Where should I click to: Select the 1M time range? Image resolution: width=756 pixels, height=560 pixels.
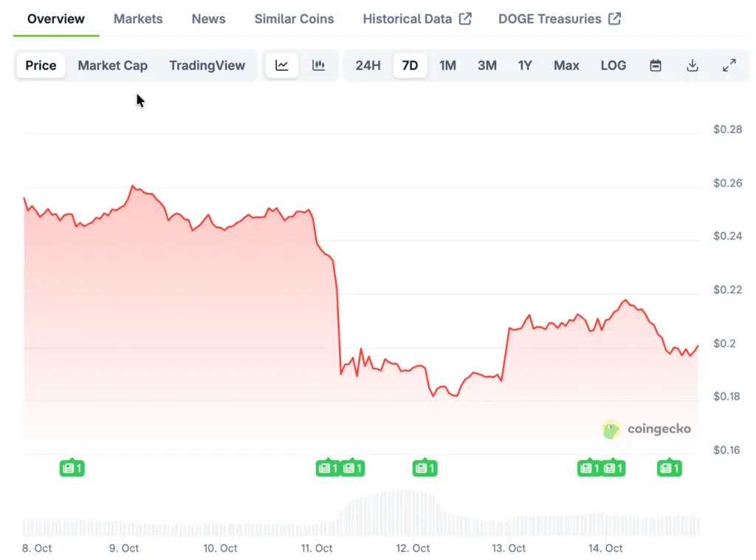(x=447, y=65)
